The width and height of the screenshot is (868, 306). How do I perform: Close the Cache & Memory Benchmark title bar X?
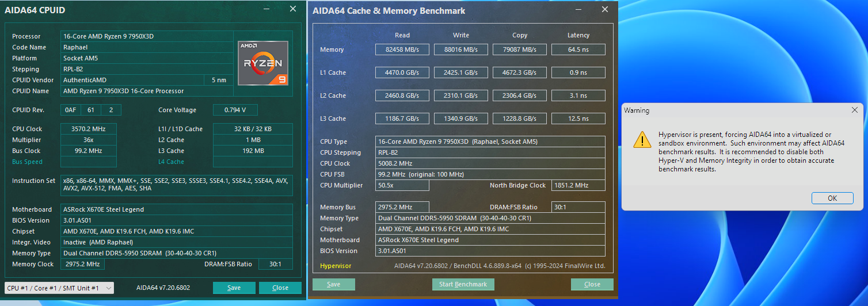(x=604, y=10)
